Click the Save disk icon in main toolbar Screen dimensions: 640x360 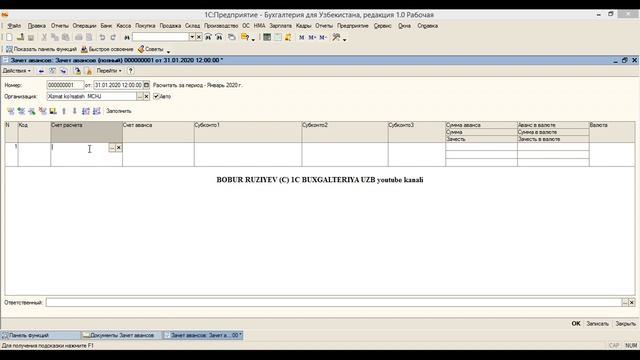[31, 37]
